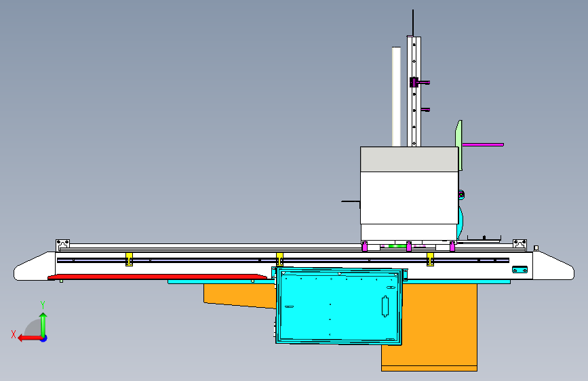Select the right corner bracket on table
The width and height of the screenshot is (588, 381).
click(520, 245)
